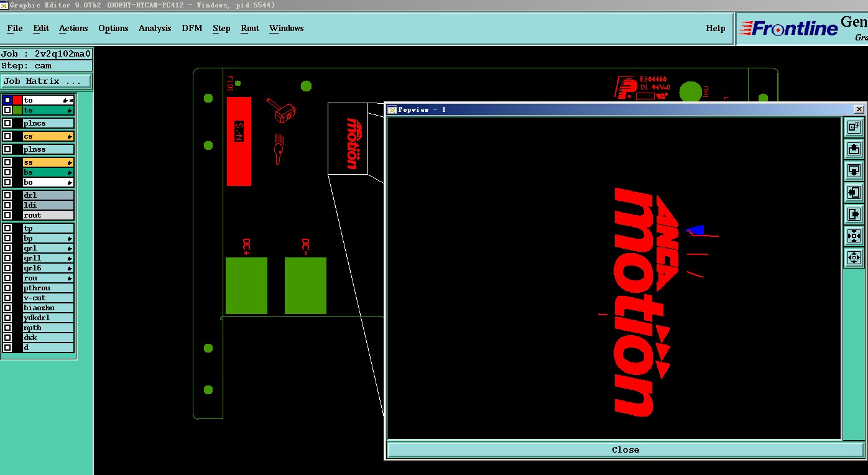868x475 pixels.
Task: Open the Analysis menu
Action: point(155,29)
